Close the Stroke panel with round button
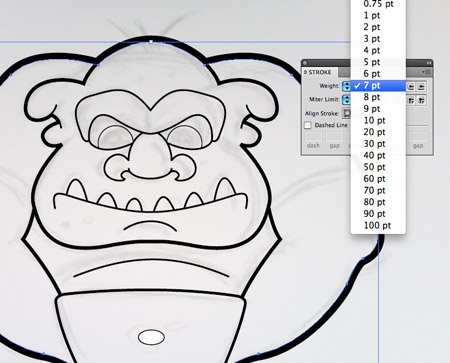This screenshot has width=450, height=363. [x=305, y=63]
